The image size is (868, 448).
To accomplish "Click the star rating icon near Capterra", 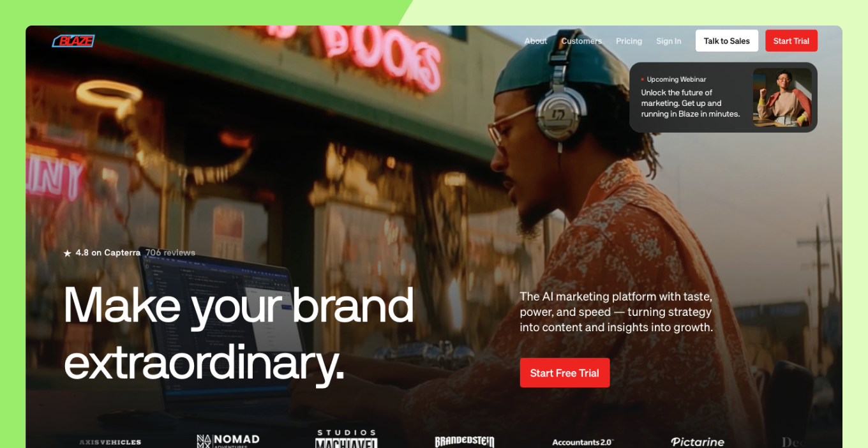I will pos(67,253).
